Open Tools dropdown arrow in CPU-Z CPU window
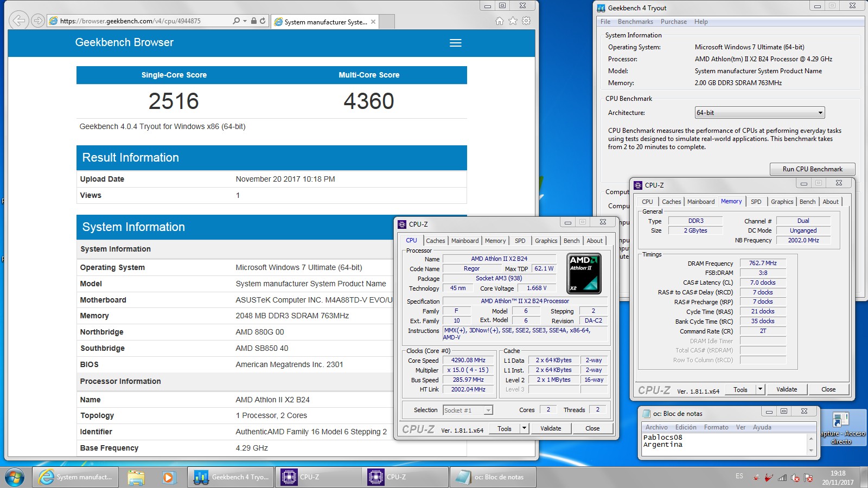The height and width of the screenshot is (488, 868). (x=524, y=428)
